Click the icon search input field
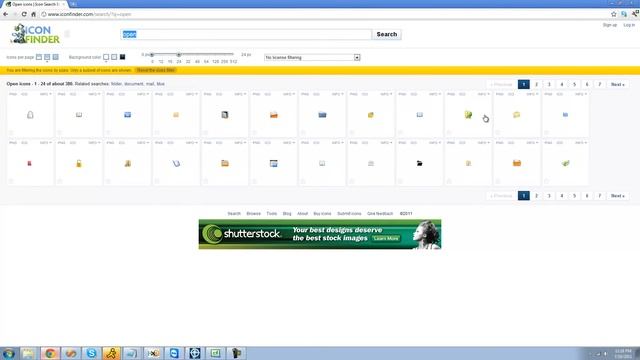Viewport: 640px width, 360px height. coord(246,34)
